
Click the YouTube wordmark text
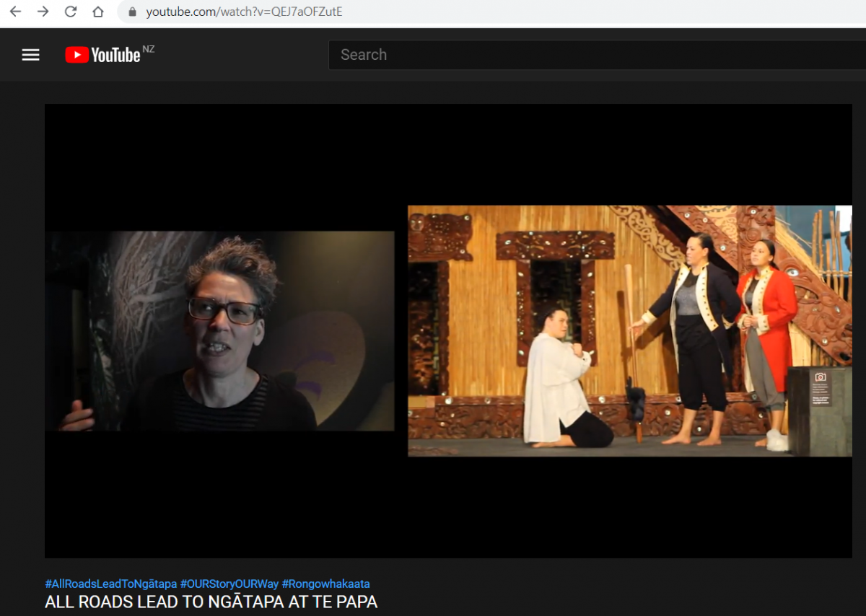click(x=115, y=55)
